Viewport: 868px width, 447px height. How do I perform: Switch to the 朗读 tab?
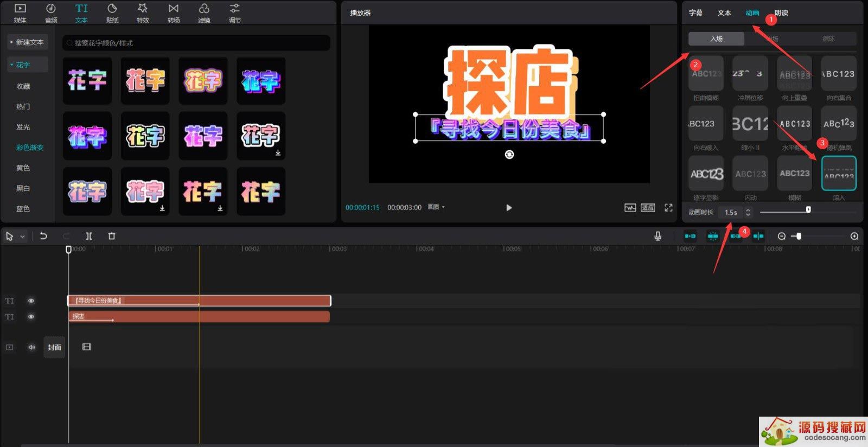tap(781, 12)
